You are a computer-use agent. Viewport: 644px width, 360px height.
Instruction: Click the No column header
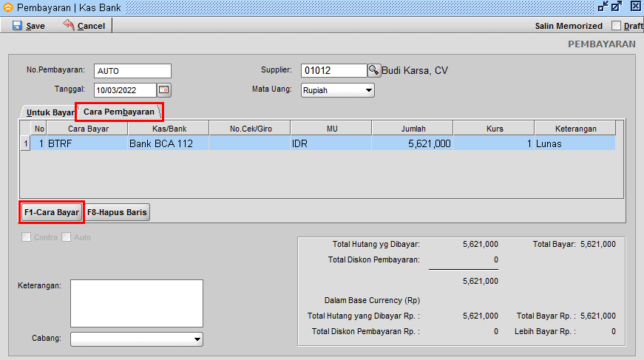[x=39, y=129]
